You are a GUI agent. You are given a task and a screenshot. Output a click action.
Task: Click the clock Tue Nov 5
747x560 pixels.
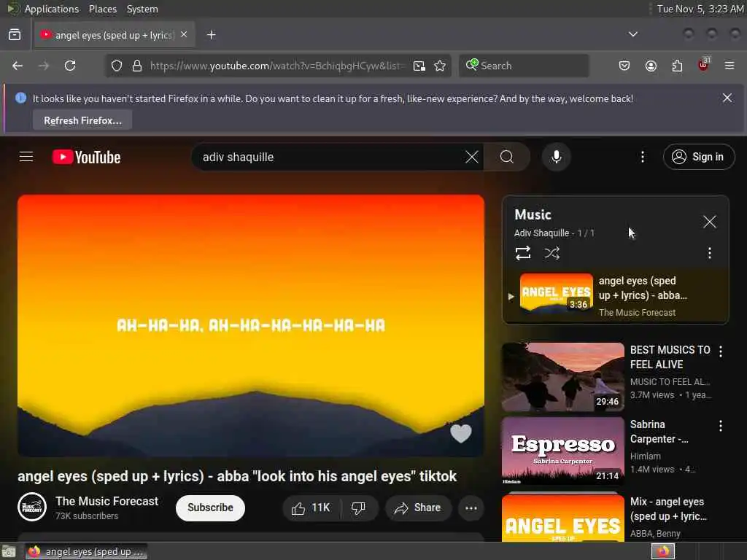(x=700, y=9)
